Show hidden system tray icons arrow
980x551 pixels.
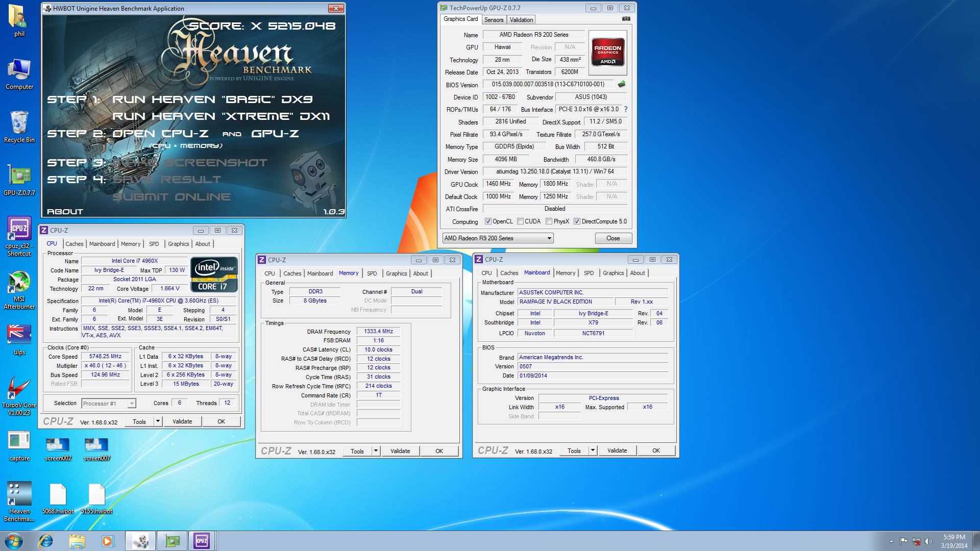pyautogui.click(x=891, y=541)
